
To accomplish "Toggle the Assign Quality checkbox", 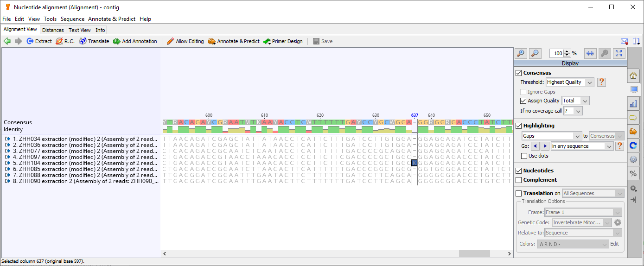I will (x=523, y=101).
